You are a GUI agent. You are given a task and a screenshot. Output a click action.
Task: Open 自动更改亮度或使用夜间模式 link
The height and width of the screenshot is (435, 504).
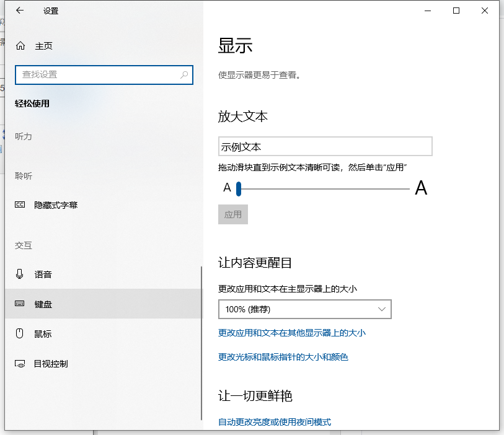point(275,422)
